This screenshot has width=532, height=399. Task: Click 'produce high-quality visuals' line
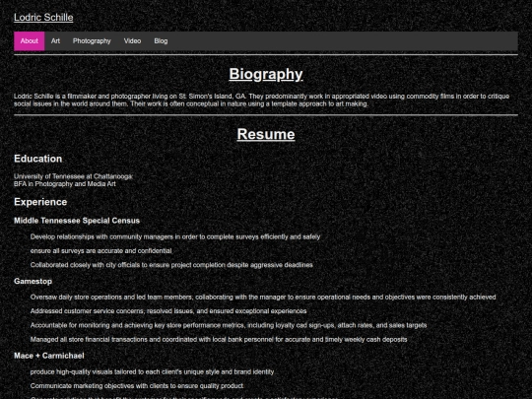click(x=152, y=371)
